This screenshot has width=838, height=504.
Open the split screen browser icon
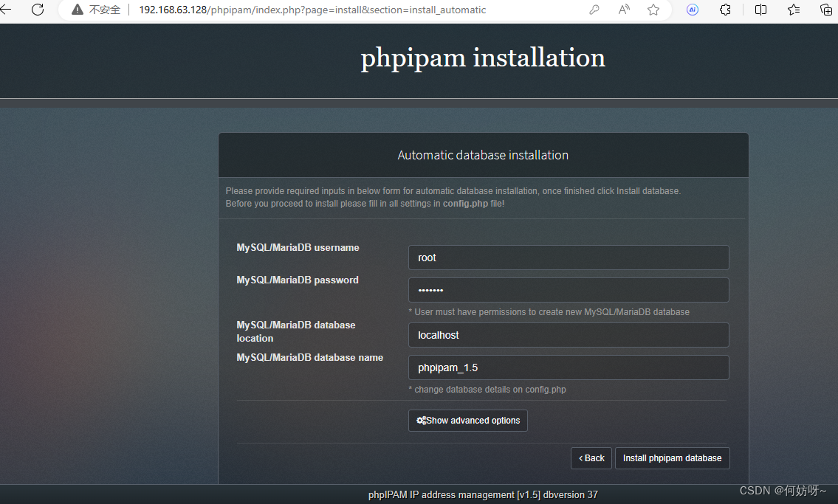pyautogui.click(x=760, y=10)
